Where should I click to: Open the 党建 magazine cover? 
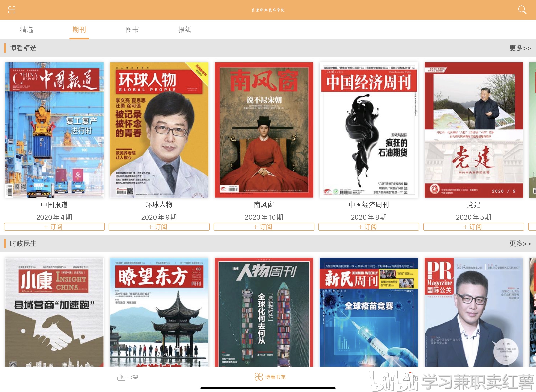pyautogui.click(x=474, y=130)
